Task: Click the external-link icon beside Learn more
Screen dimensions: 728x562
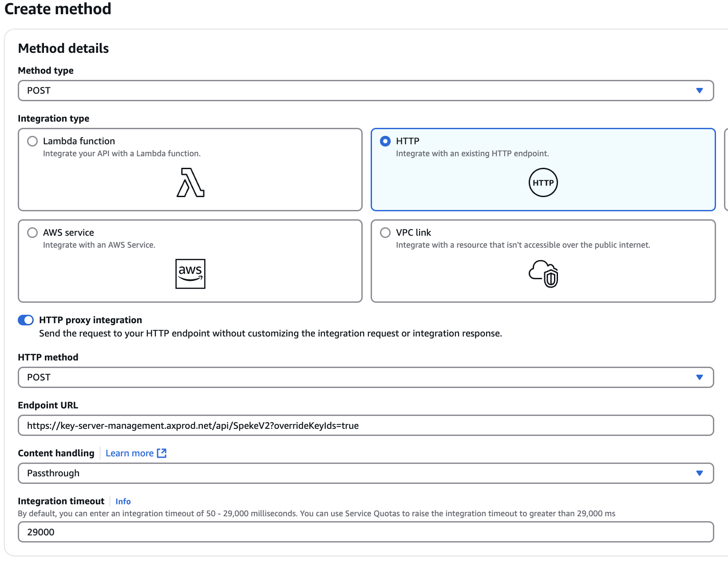Action: [x=162, y=453]
